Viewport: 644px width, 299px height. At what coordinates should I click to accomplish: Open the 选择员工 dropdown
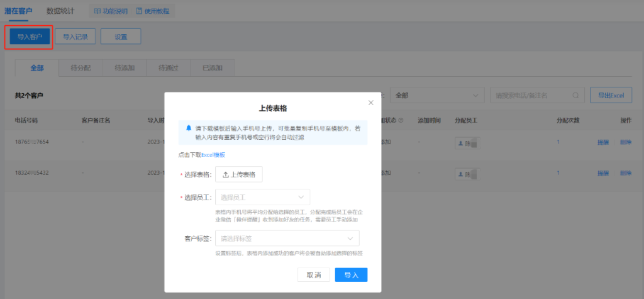[262, 197]
